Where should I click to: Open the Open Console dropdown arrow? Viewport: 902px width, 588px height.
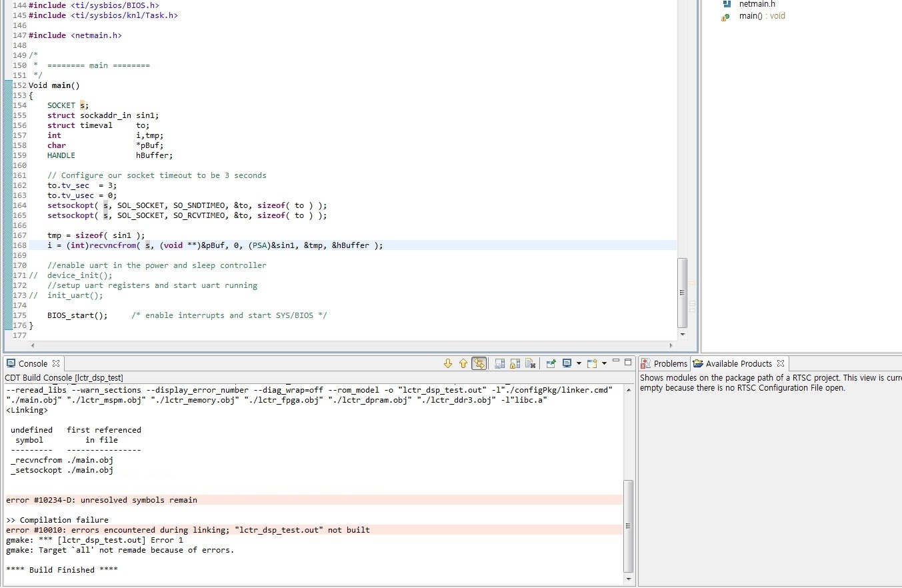[x=604, y=363]
